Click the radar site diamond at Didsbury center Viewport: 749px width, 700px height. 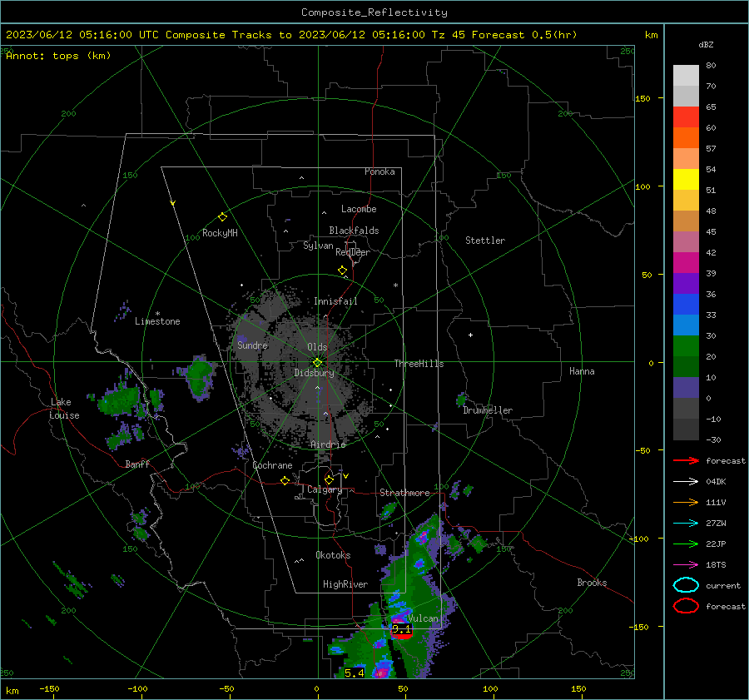(x=318, y=363)
